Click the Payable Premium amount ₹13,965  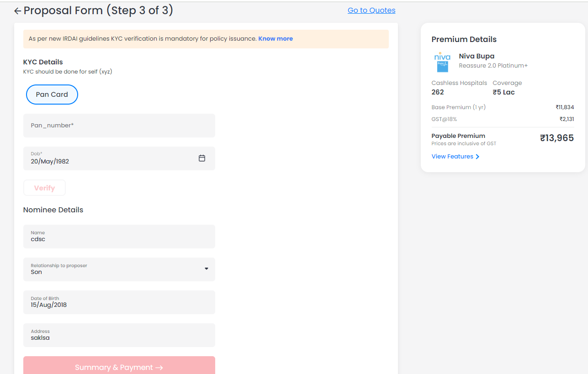coord(556,138)
